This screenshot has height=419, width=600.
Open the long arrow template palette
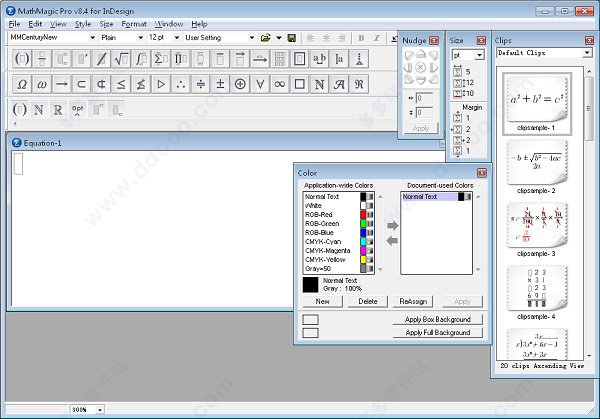pyautogui.click(x=260, y=59)
